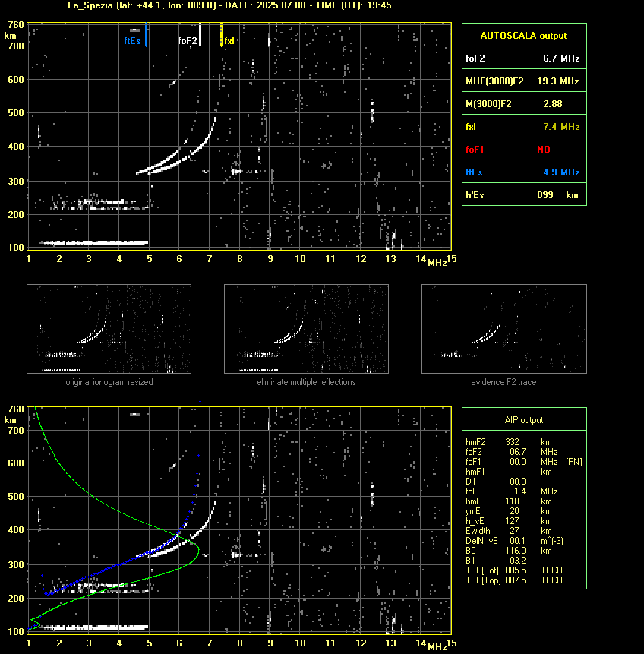Click the yellow fxI marker in top ionogram
The height and width of the screenshot is (654, 644).
point(221,34)
